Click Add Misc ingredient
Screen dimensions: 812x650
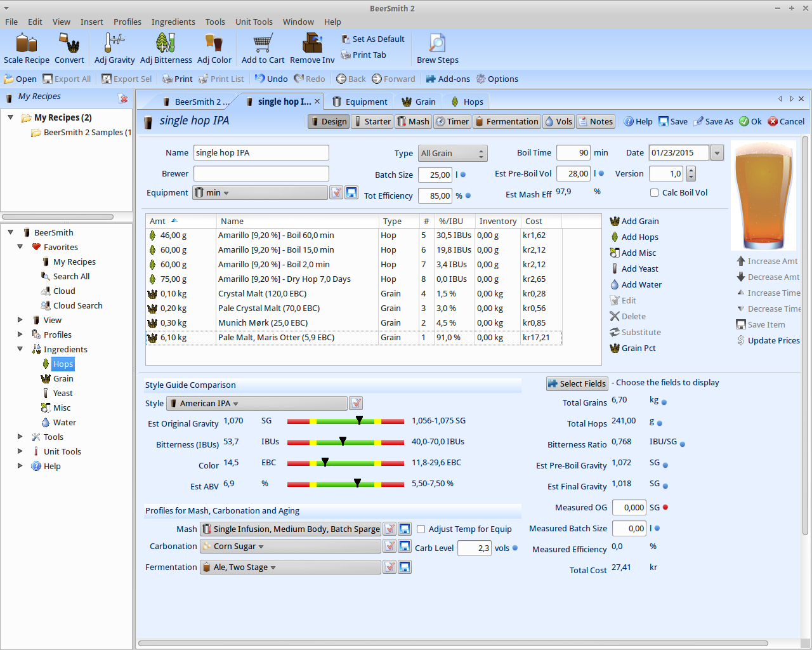pyautogui.click(x=633, y=253)
